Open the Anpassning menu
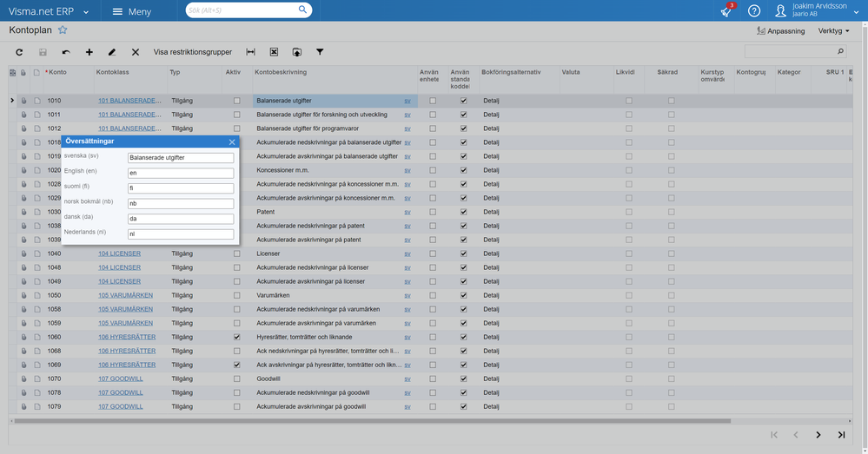Screen dimensions: 868x454 point(780,30)
